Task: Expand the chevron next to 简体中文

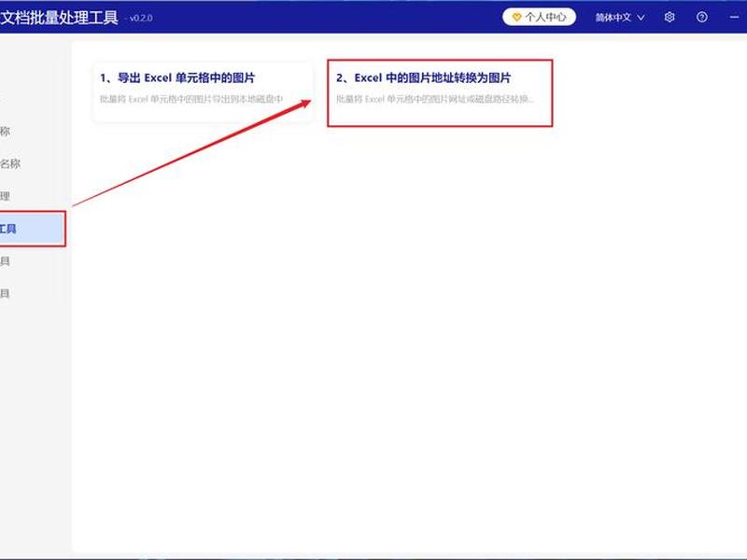Action: pyautogui.click(x=641, y=18)
